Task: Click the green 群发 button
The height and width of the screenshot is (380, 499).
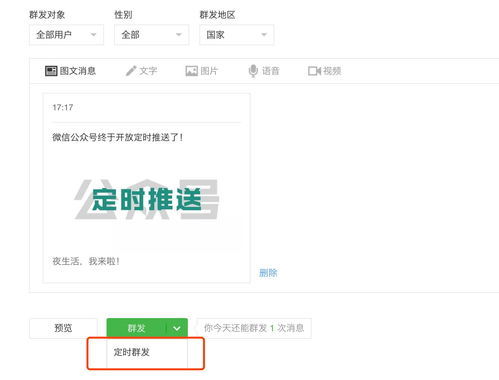Action: (x=136, y=328)
